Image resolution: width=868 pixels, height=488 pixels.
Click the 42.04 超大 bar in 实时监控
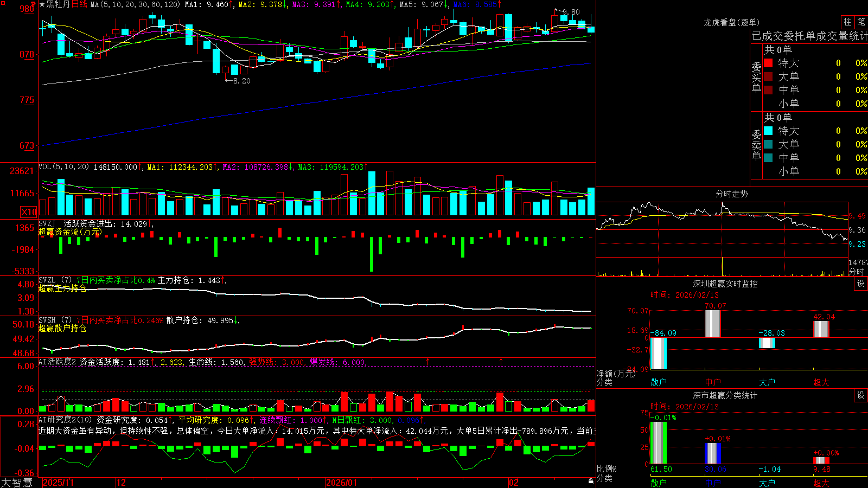(821, 329)
